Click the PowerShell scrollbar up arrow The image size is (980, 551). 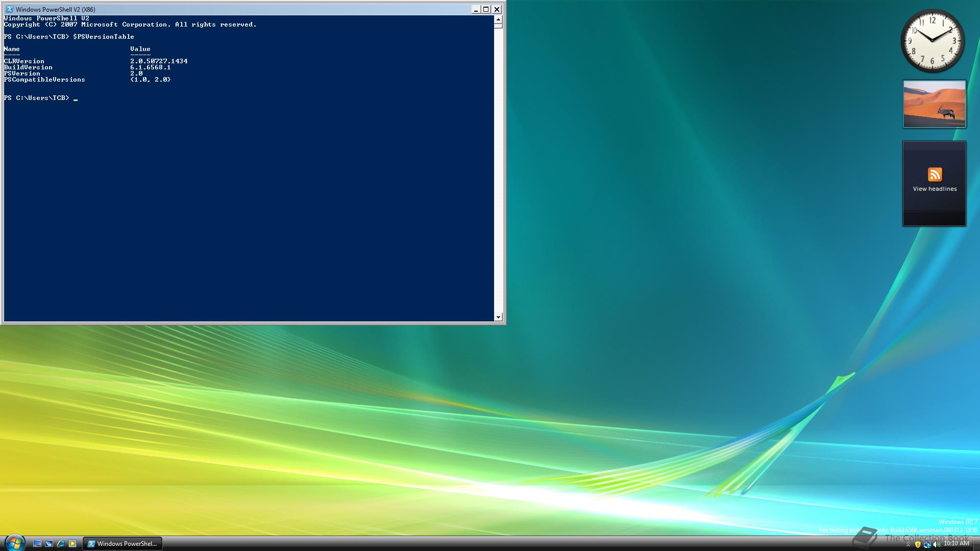coord(498,19)
